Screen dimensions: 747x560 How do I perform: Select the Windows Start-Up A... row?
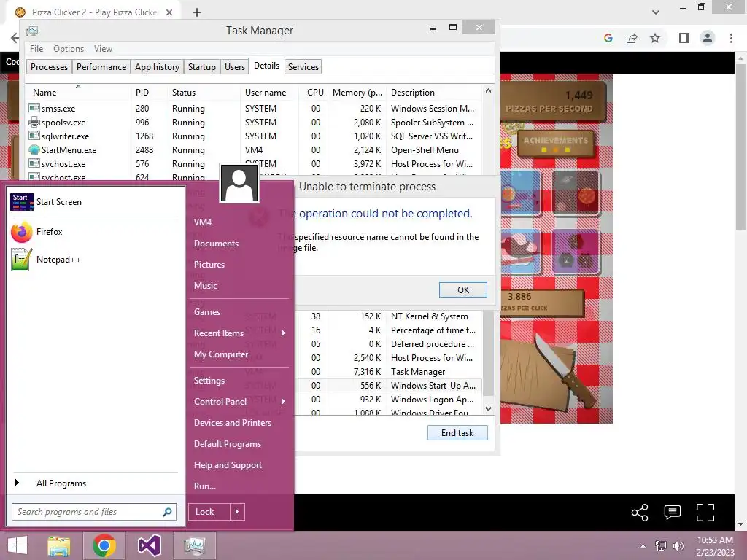(388, 386)
